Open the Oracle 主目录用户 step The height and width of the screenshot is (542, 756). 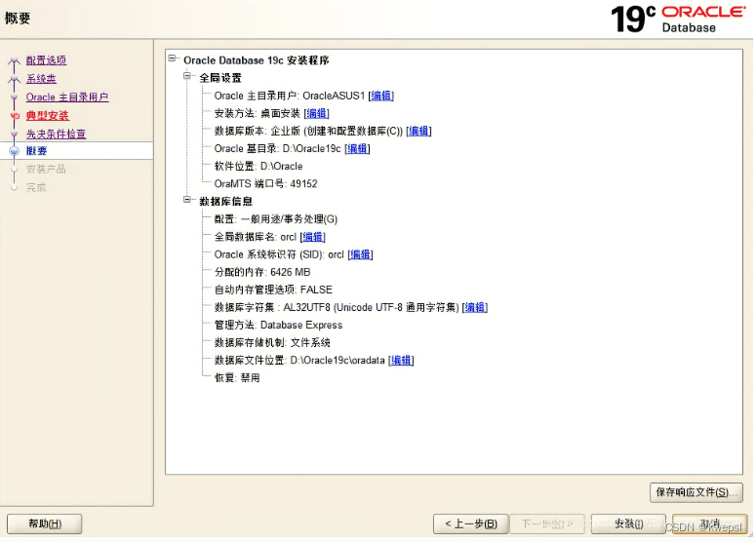click(67, 97)
